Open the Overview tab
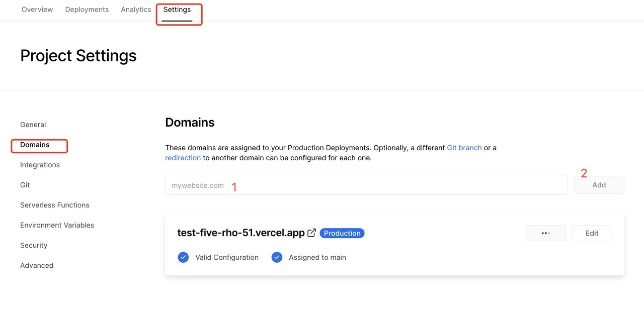This screenshot has height=317, width=644. click(37, 10)
